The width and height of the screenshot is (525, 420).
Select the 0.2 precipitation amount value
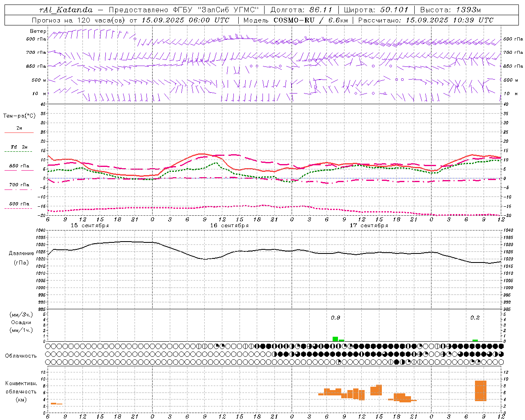tap(475, 317)
